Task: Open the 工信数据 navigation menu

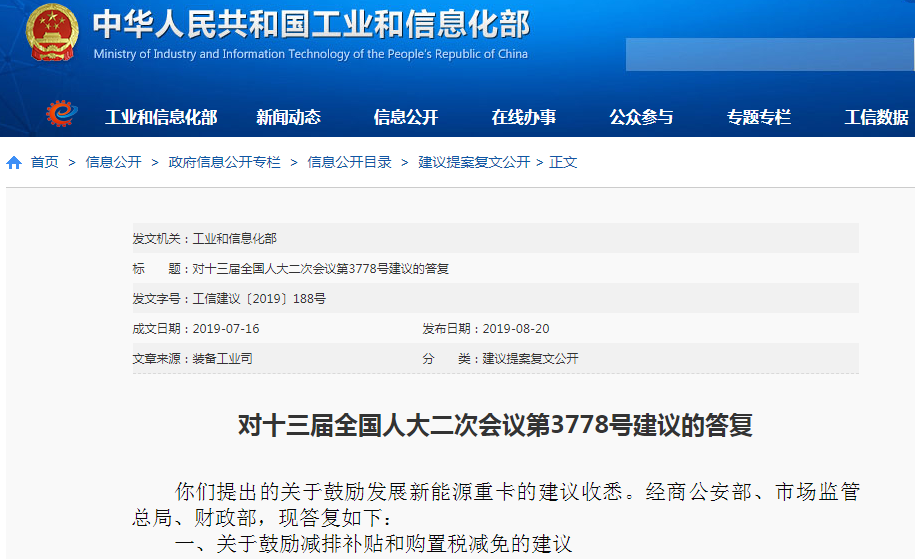Action: [876, 117]
